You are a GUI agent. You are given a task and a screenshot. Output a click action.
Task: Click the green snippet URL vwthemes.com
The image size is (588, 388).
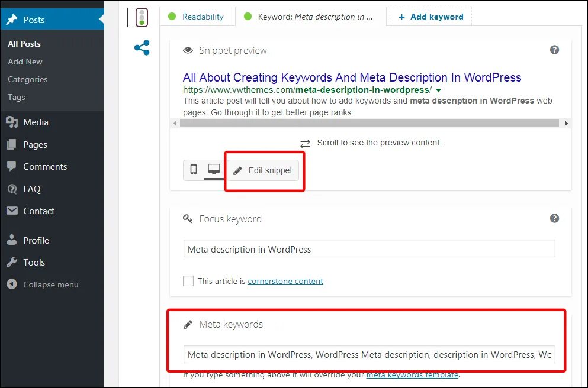coord(307,90)
